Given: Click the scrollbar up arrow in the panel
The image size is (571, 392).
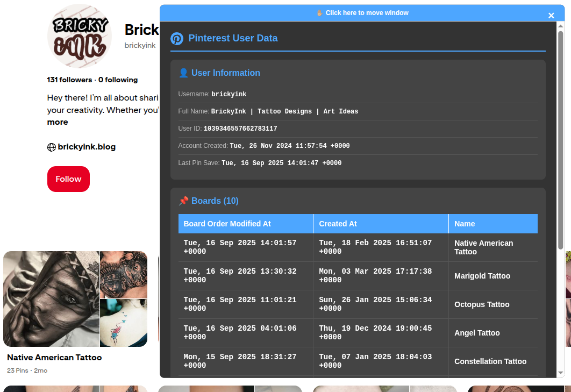Looking at the screenshot, I should (x=561, y=26).
